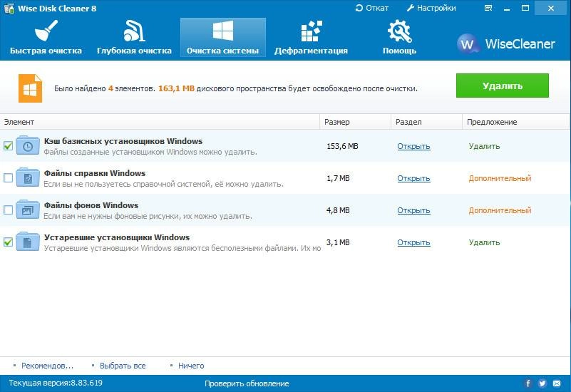Maximize the Wise Disk Cleaner window
Screen dimensions: 571x392
(x=525, y=8)
